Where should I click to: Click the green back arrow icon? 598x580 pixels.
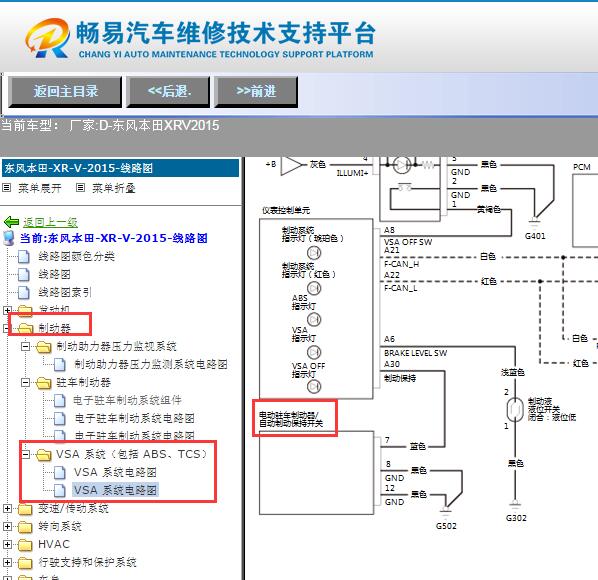[11, 222]
